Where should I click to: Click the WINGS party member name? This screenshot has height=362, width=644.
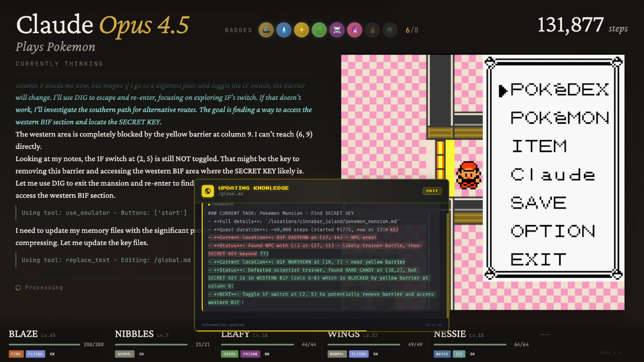click(x=344, y=334)
